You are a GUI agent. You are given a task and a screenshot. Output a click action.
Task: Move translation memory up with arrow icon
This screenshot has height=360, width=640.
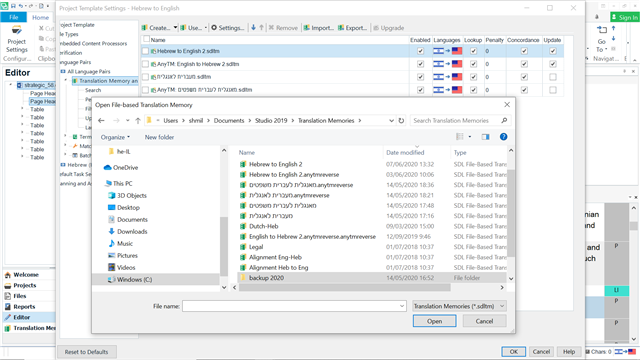click(262, 27)
